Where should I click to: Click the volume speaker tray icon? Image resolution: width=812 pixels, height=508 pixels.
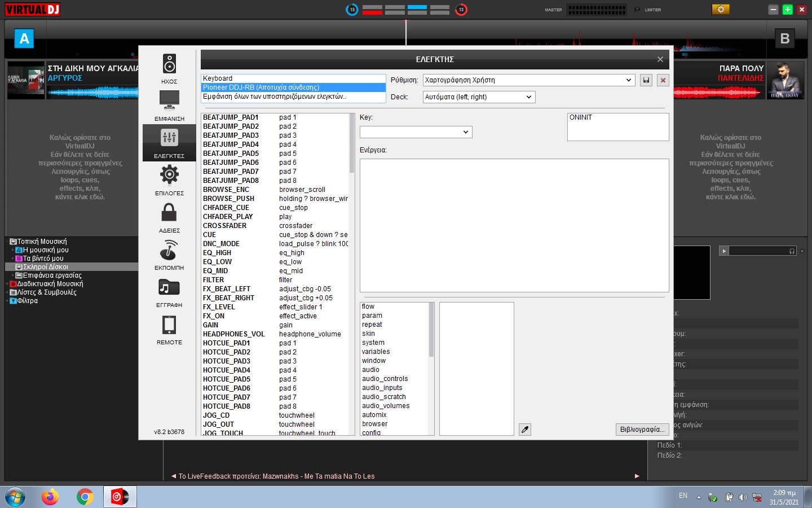coord(743,497)
